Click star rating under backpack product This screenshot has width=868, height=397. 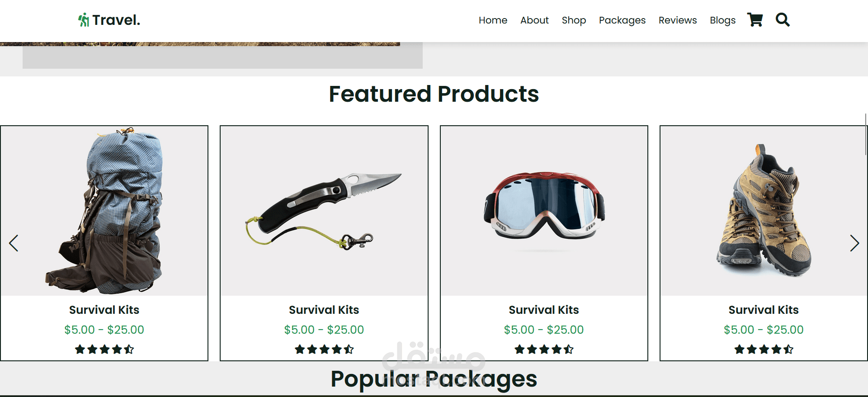coord(104,349)
